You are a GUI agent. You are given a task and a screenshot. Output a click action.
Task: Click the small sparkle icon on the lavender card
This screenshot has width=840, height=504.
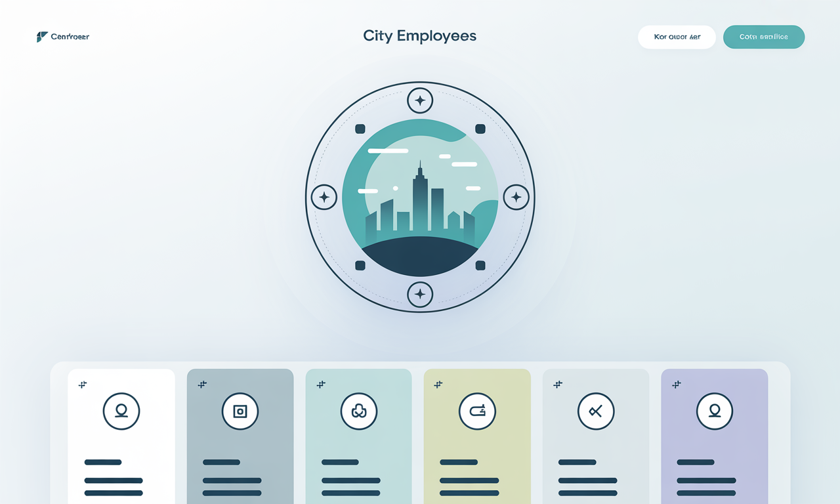pyautogui.click(x=676, y=385)
